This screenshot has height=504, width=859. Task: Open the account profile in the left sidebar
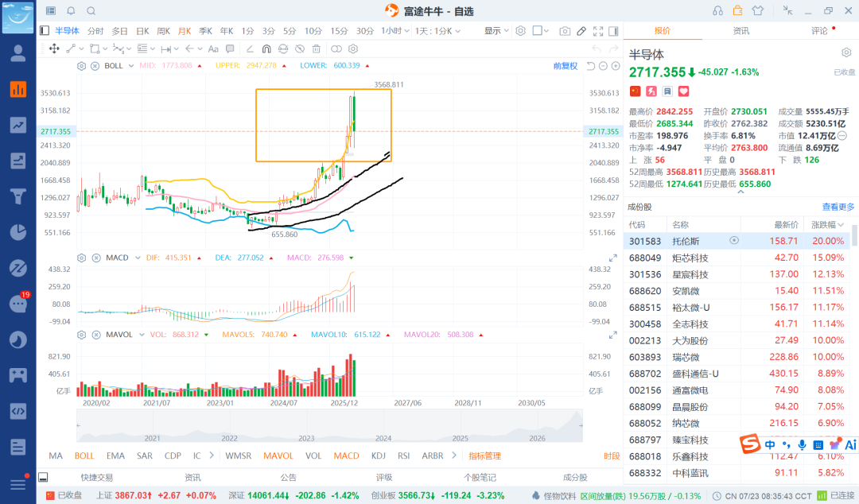coord(18,53)
